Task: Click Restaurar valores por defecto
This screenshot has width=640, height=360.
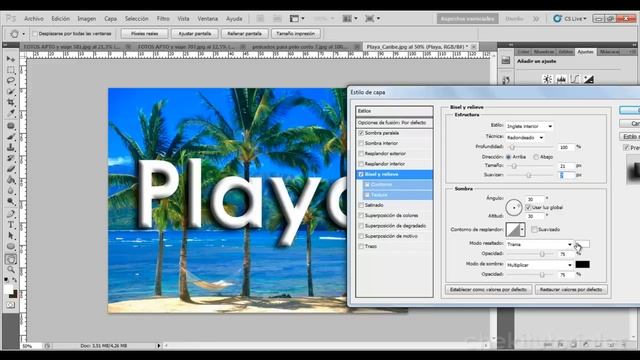Action: coord(571,289)
